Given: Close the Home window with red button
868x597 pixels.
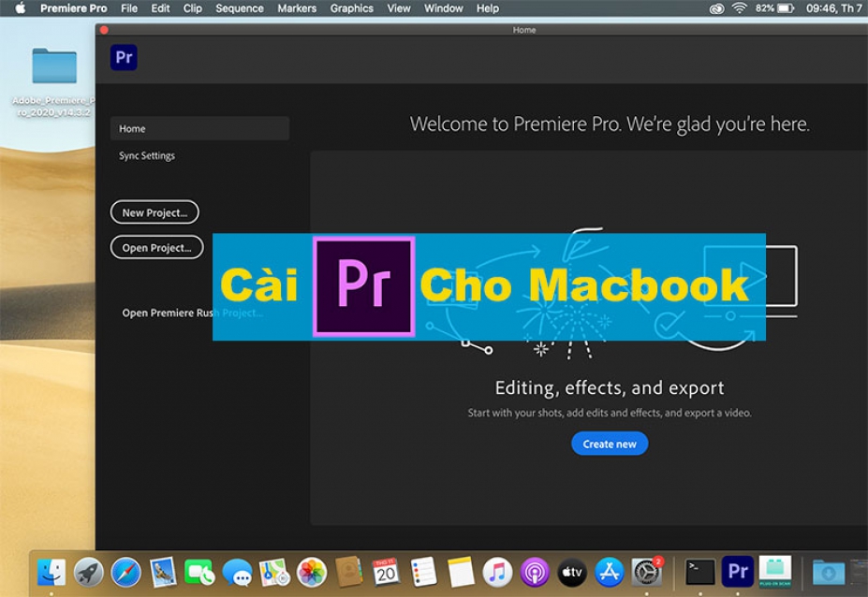Looking at the screenshot, I should click(x=104, y=30).
